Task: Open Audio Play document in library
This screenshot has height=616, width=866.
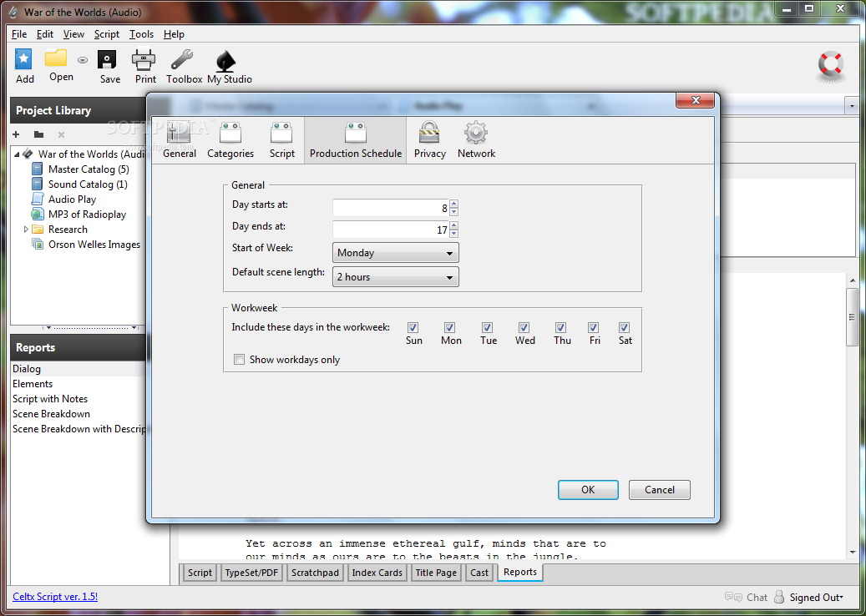Action: coord(72,199)
